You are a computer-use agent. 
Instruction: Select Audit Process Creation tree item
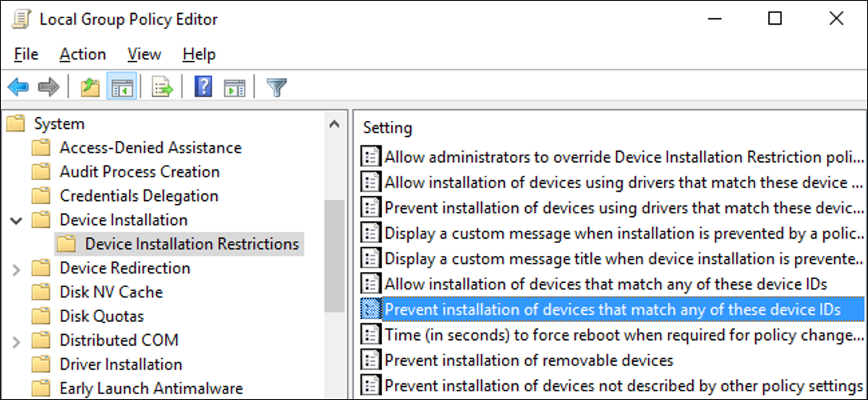click(x=140, y=171)
